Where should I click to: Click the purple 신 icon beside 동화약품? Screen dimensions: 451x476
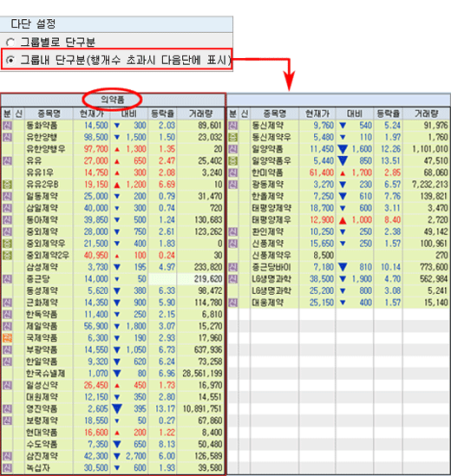click(7, 126)
